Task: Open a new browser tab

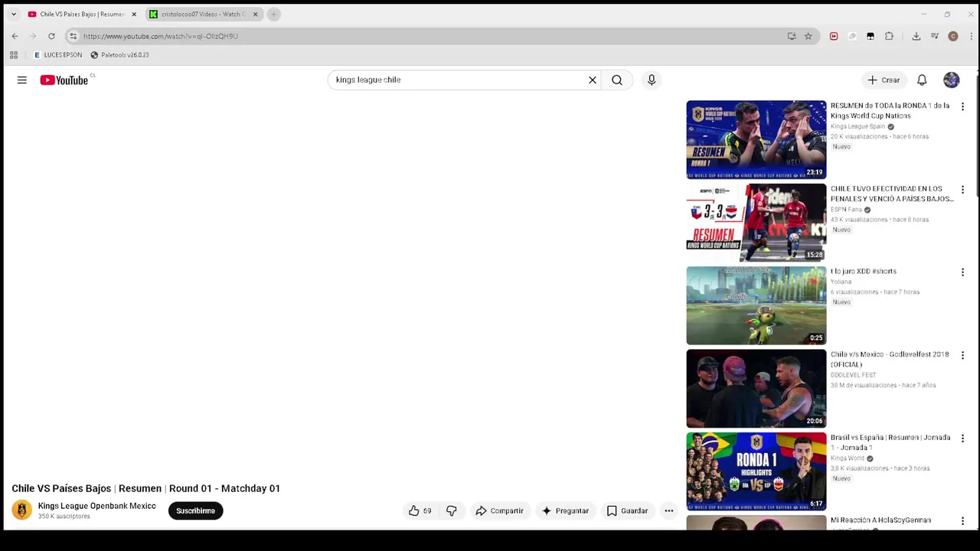Action: coord(273,14)
